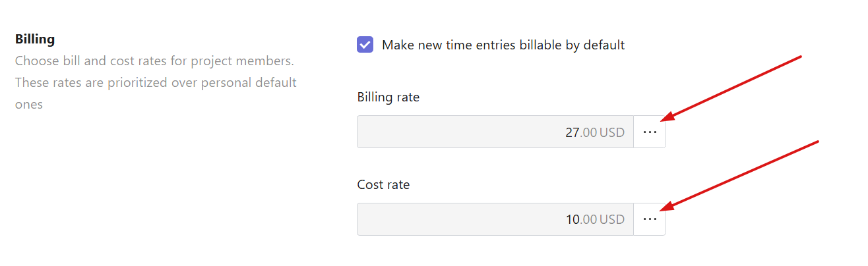This screenshot has height=266, width=868.
Task: Click the 'Billing rate' field label
Action: tap(388, 97)
